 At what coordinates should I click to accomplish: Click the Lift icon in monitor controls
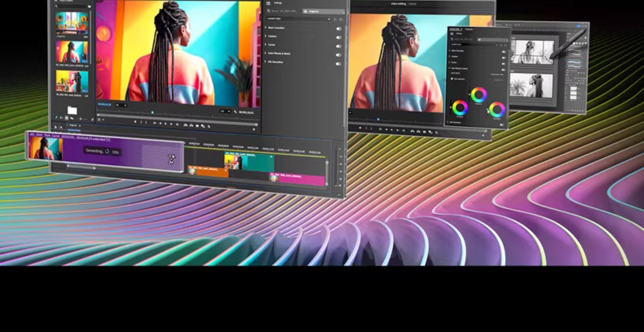click(x=185, y=125)
